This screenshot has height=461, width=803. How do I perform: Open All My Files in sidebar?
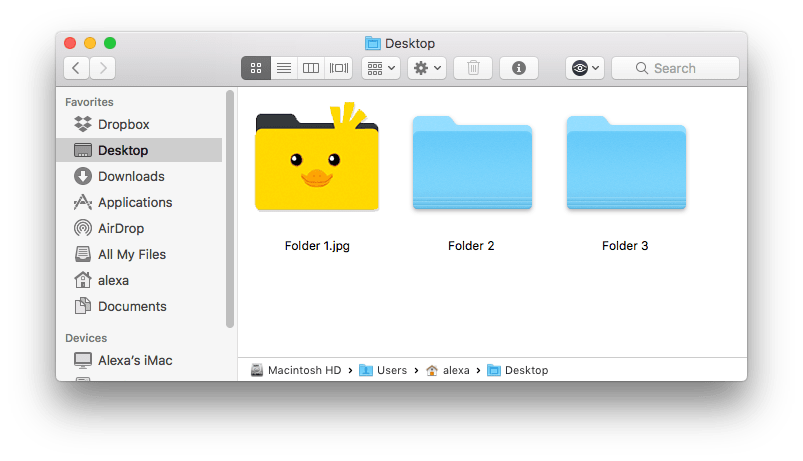[x=139, y=255]
